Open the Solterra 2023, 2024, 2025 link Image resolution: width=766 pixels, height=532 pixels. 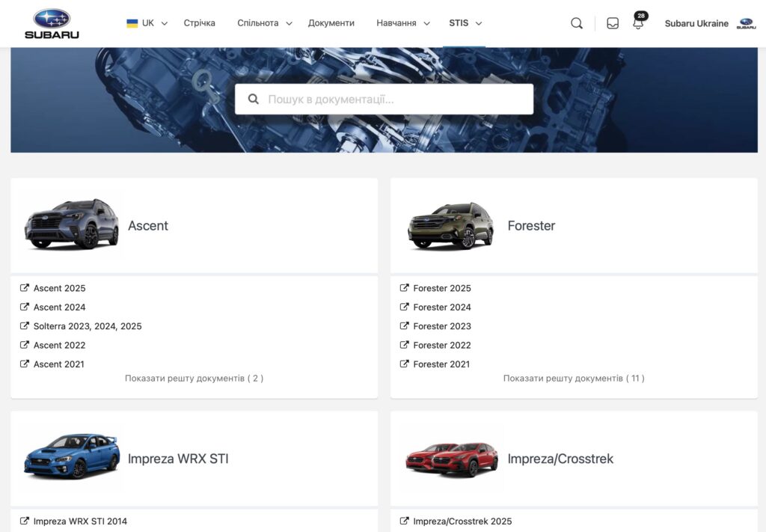tap(88, 326)
